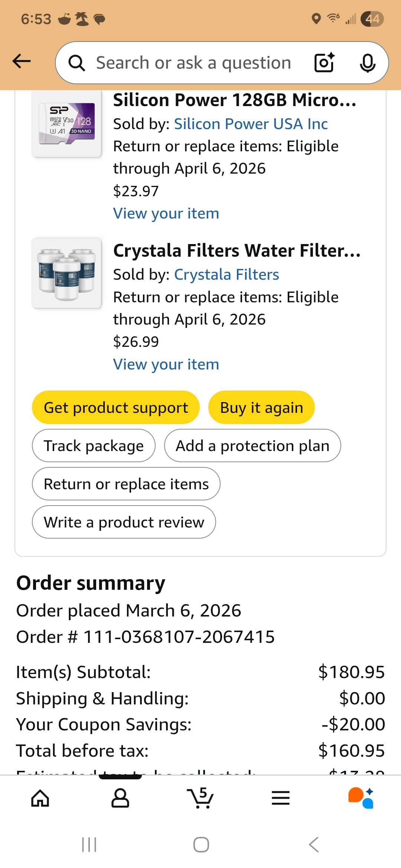Open the account profile tab icon
The height and width of the screenshot is (868, 401).
pos(120,798)
